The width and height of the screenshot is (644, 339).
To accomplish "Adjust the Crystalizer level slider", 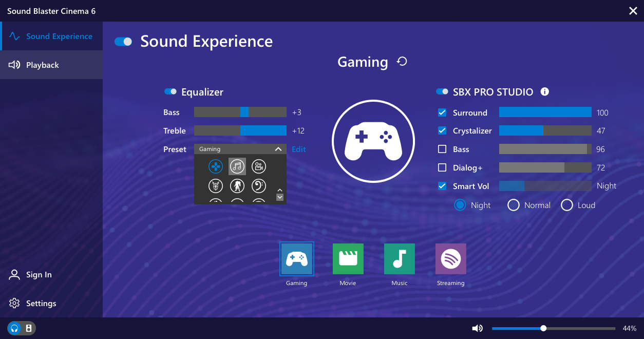I will tap(545, 130).
